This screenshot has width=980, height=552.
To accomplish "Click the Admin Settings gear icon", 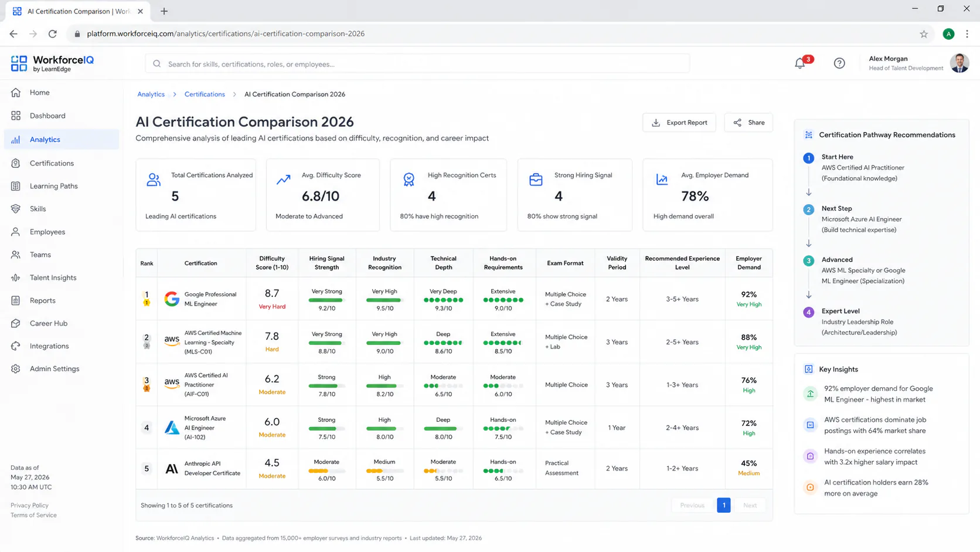I will point(16,369).
